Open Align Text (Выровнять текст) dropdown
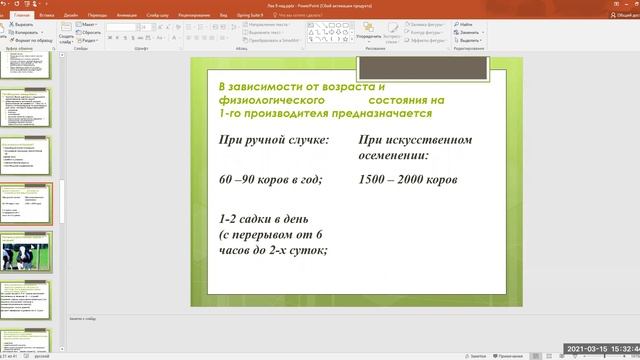The height and width of the screenshot is (360, 640). [x=262, y=32]
